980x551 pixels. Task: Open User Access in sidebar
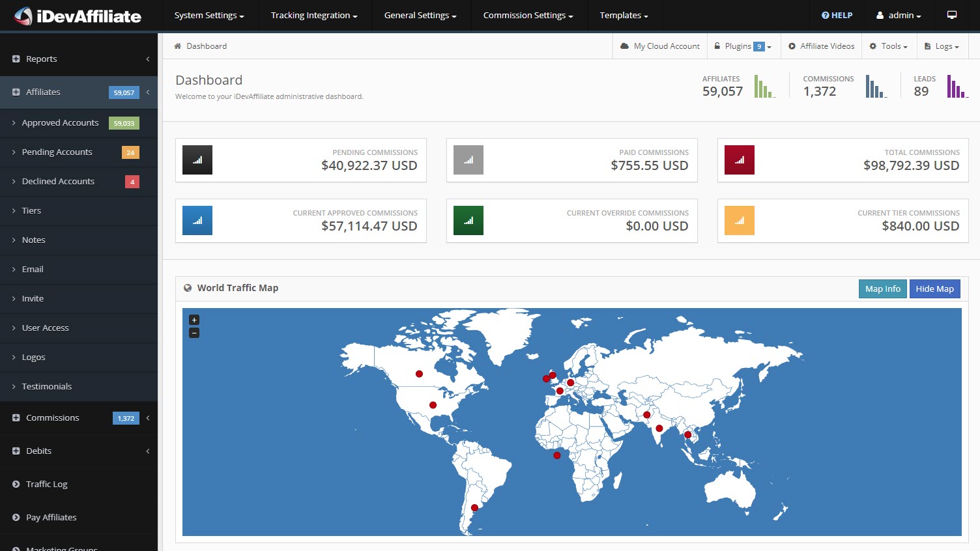tap(79, 328)
